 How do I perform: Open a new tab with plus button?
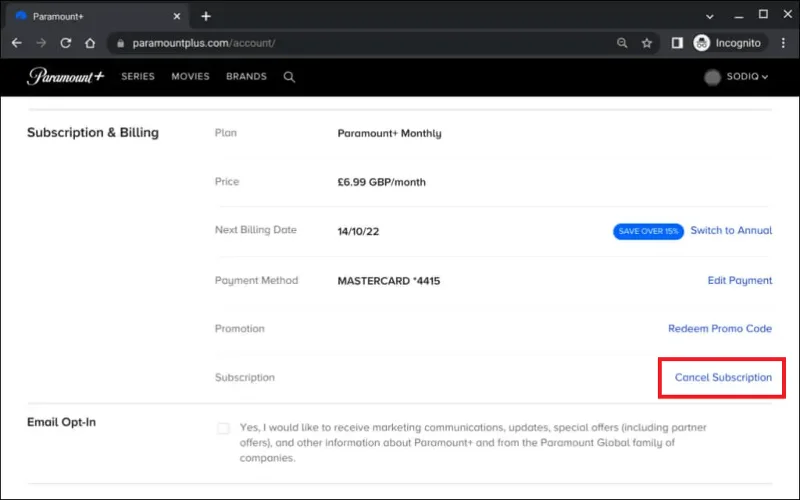tap(206, 16)
